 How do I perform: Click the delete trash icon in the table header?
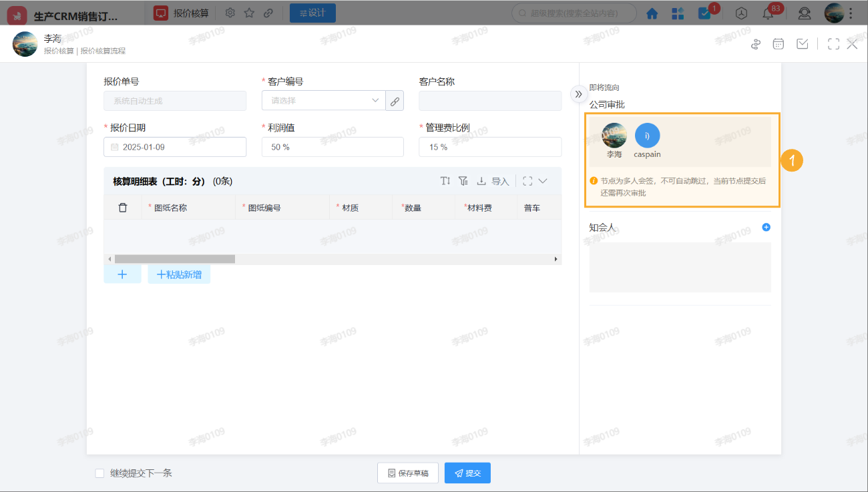[123, 207]
